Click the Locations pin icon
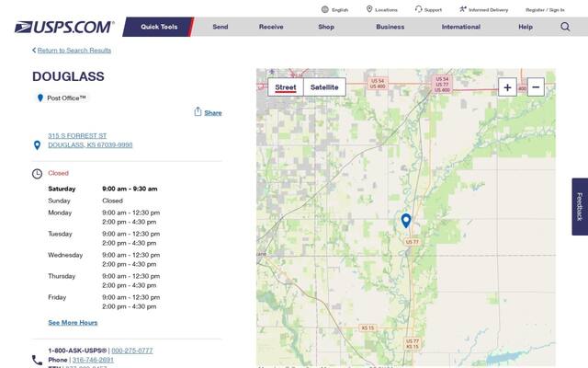The image size is (588, 368). [x=369, y=9]
